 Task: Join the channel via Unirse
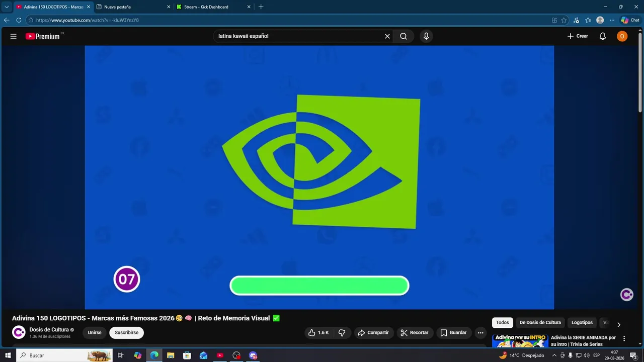pyautogui.click(x=95, y=333)
